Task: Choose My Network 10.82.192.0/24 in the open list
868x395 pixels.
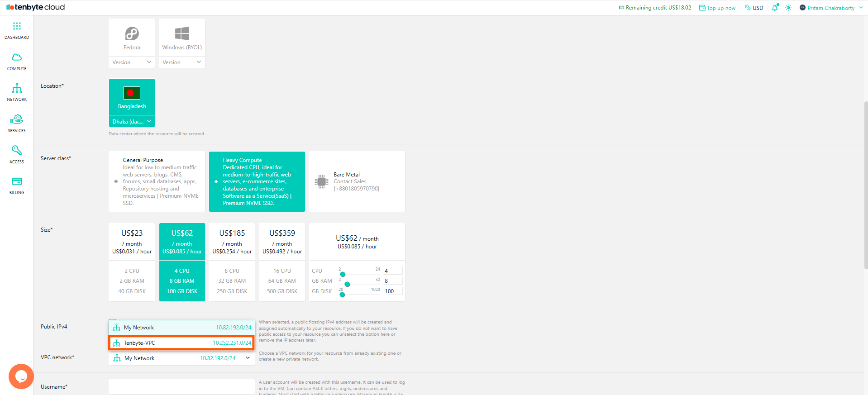Action: tap(181, 328)
